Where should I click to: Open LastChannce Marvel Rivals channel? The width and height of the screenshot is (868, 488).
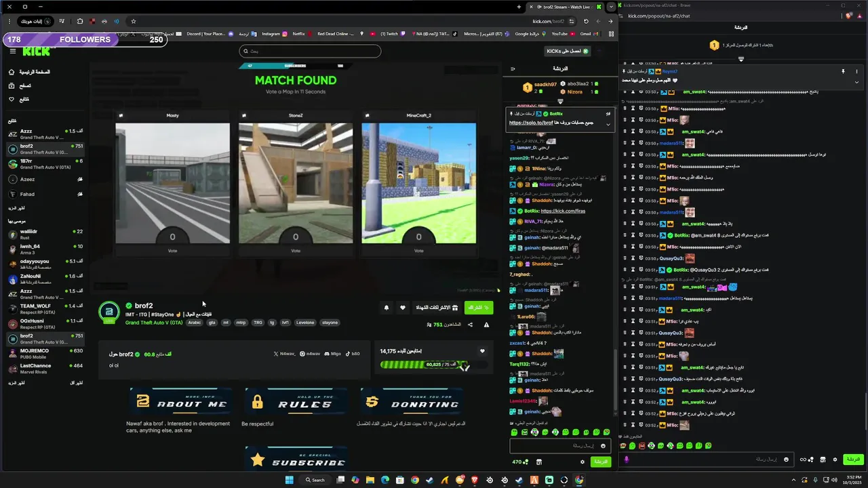tap(46, 369)
